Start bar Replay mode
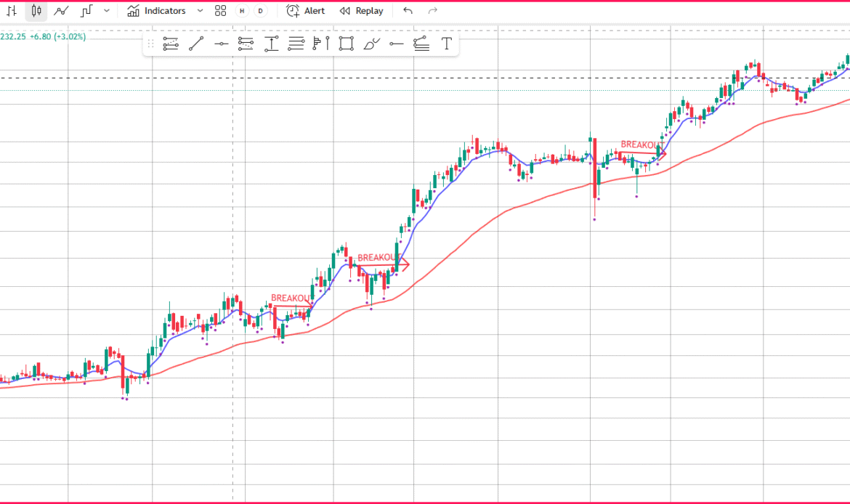Image resolution: width=850 pixels, height=504 pixels. pyautogui.click(x=362, y=11)
